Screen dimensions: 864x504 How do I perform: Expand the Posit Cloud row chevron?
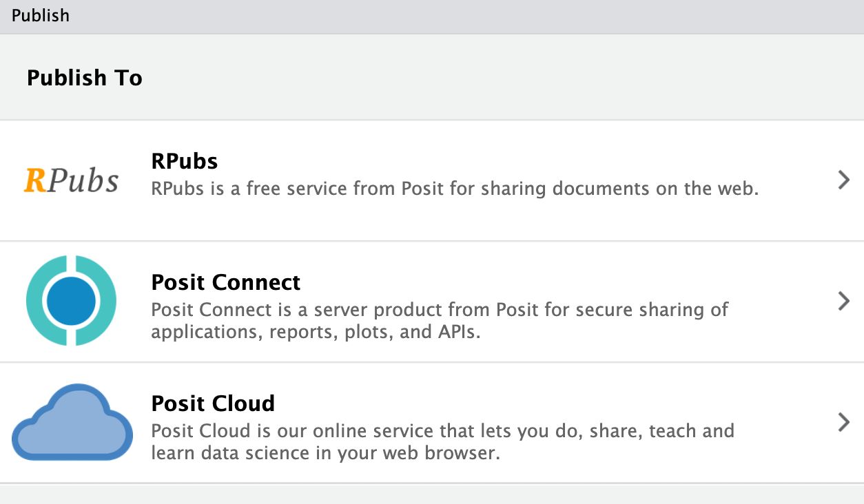click(x=843, y=421)
